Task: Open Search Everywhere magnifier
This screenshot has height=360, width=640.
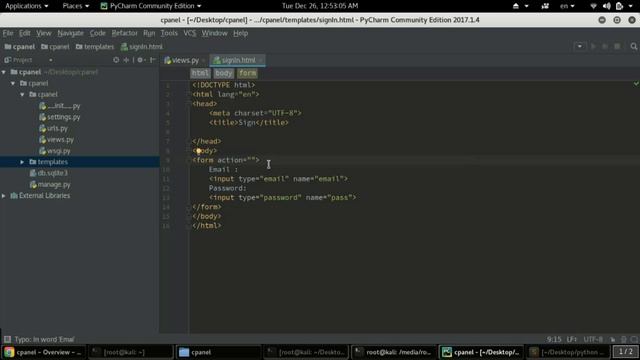Action: click(633, 47)
